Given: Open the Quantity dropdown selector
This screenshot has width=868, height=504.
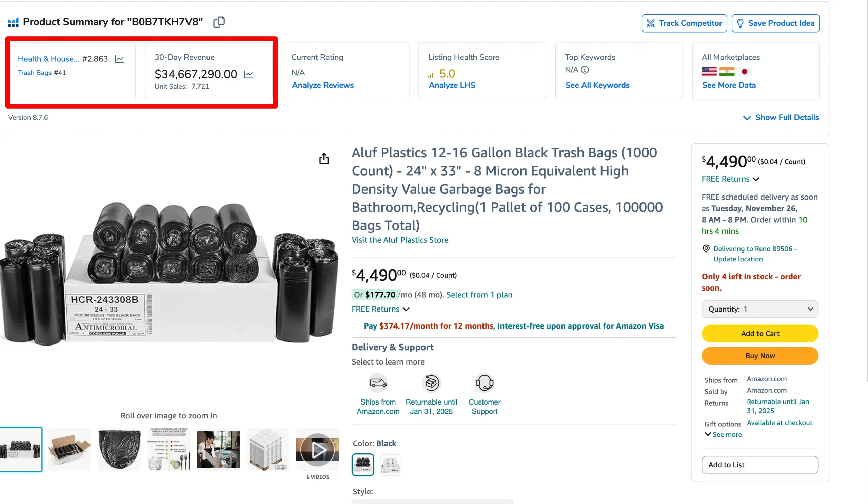Looking at the screenshot, I should (760, 309).
